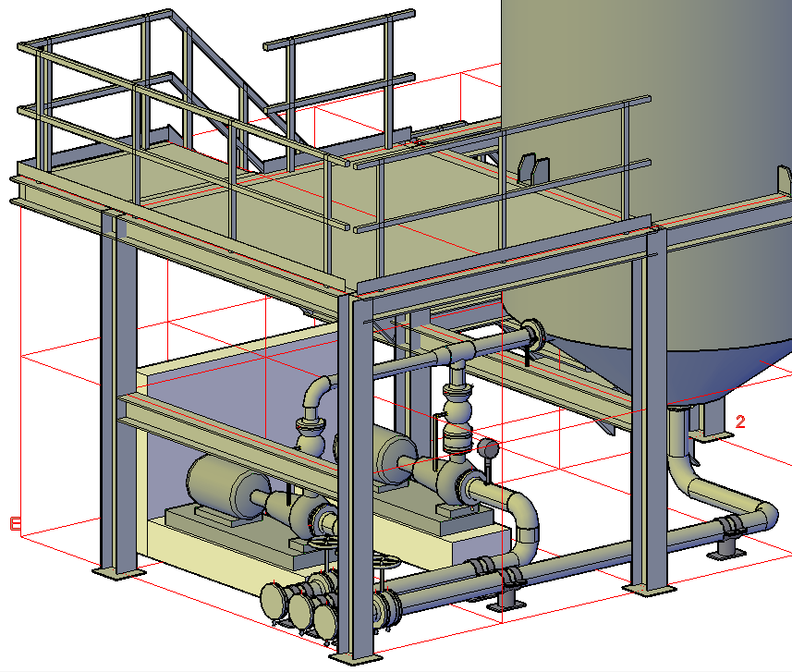The height and width of the screenshot is (672, 792).
Task: Select the tank side nozzle flange
Action: click(532, 334)
